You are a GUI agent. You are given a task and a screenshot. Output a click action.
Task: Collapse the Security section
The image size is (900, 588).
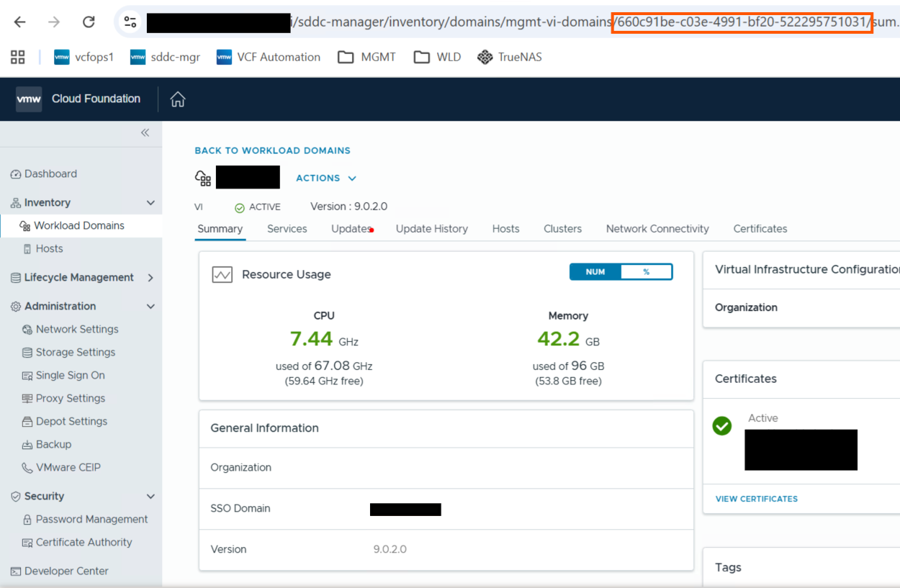coord(150,496)
